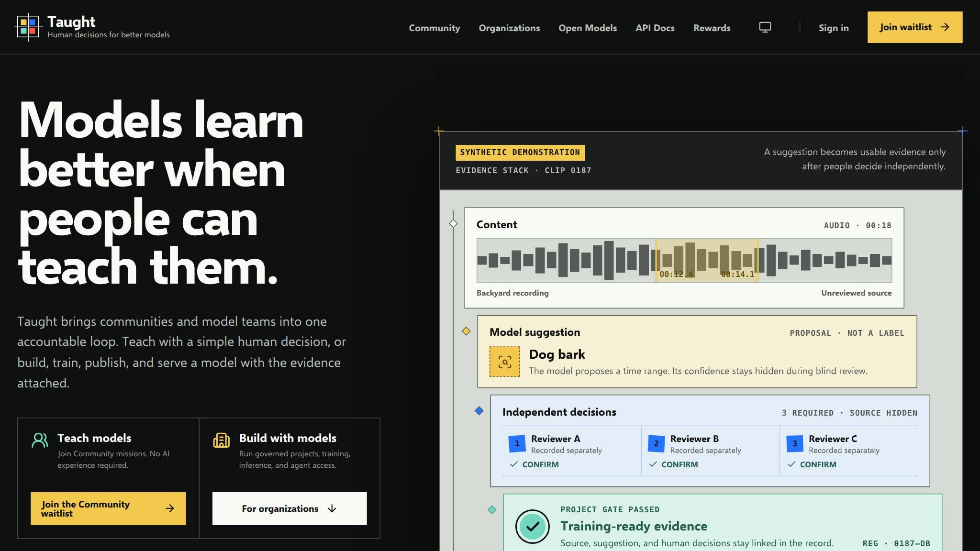
Task: Click the AUDIO · 00:18 label
Action: pos(857,225)
